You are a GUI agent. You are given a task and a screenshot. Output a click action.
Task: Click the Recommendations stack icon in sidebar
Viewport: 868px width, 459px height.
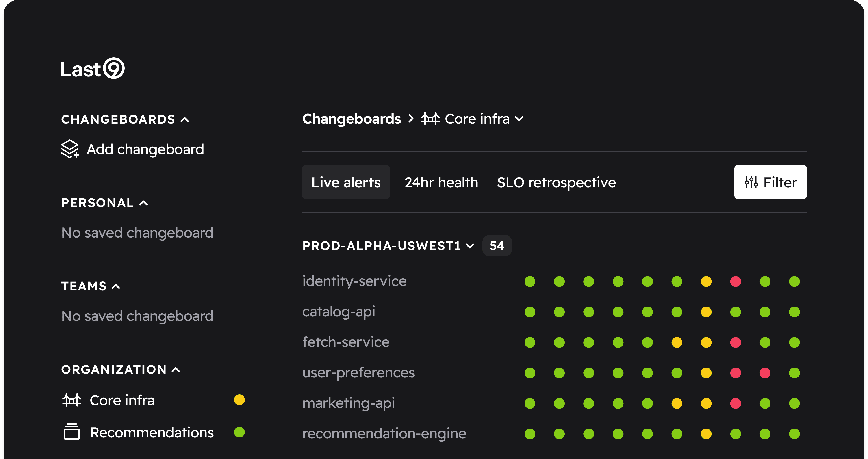pyautogui.click(x=72, y=432)
